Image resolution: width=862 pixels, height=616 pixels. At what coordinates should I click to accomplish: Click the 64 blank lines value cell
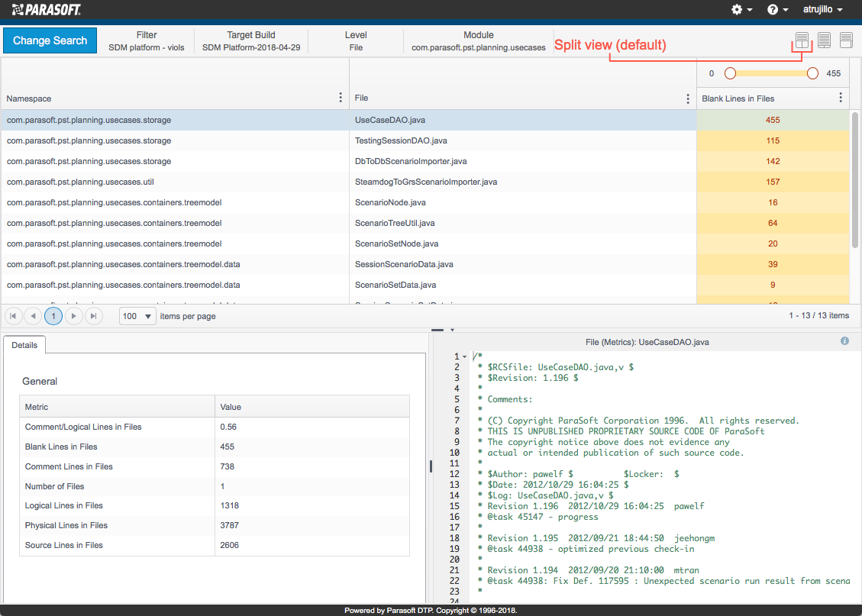pos(773,223)
